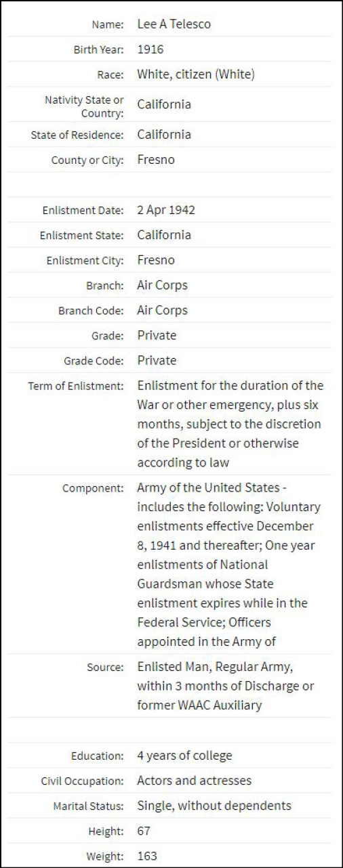Click the Weight value 163
343x868 pixels.
tap(146, 856)
